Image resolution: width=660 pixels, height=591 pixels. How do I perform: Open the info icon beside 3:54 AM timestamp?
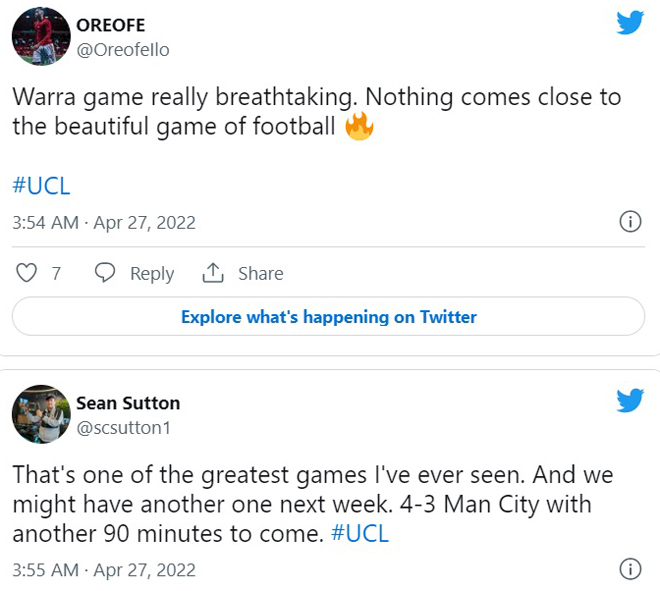pos(630,221)
